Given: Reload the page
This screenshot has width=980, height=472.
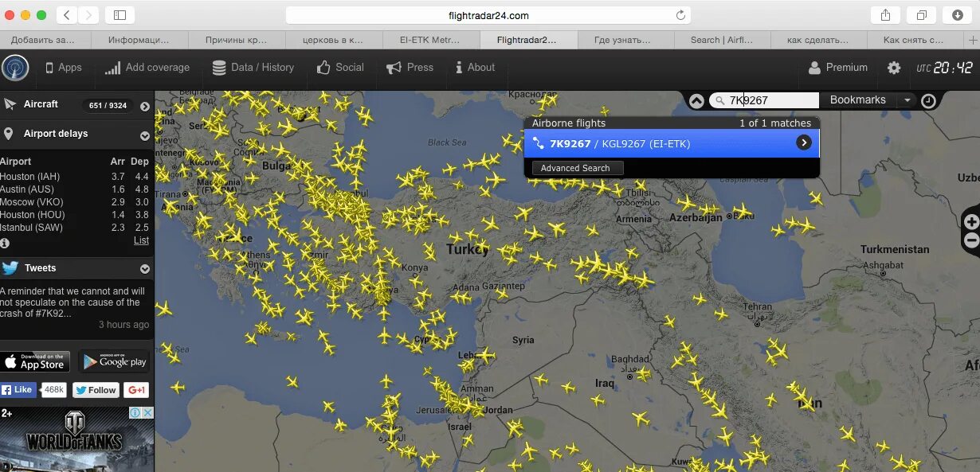Looking at the screenshot, I should click(680, 15).
